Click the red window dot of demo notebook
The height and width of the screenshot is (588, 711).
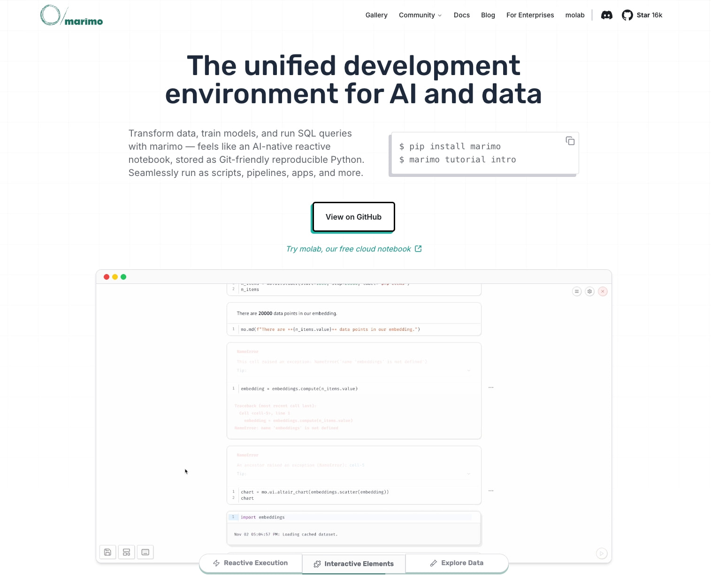tap(107, 277)
